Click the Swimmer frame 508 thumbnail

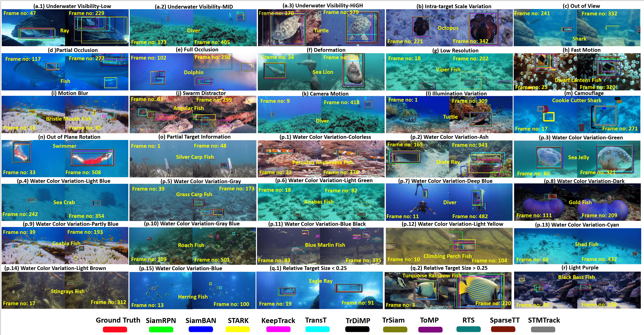(x=97, y=159)
